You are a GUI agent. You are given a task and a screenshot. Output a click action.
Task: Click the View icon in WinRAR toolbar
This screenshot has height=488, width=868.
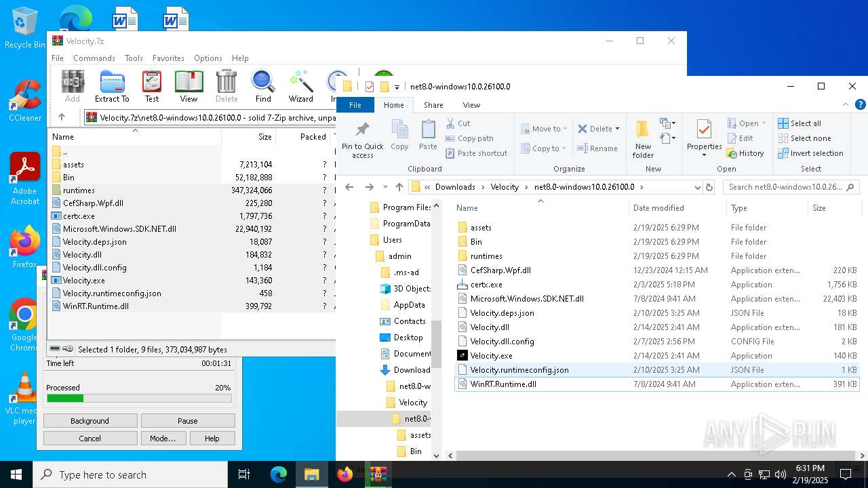[x=189, y=86]
